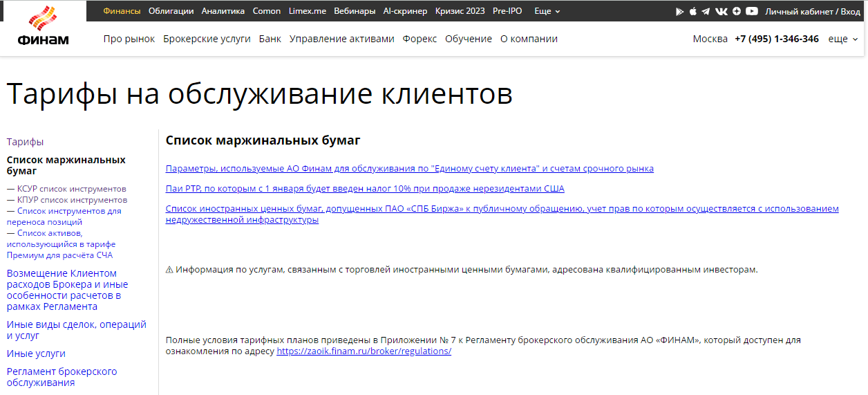
Task: Open Список иностранных ценных бумаг СПБ Биржа link
Action: (502, 214)
